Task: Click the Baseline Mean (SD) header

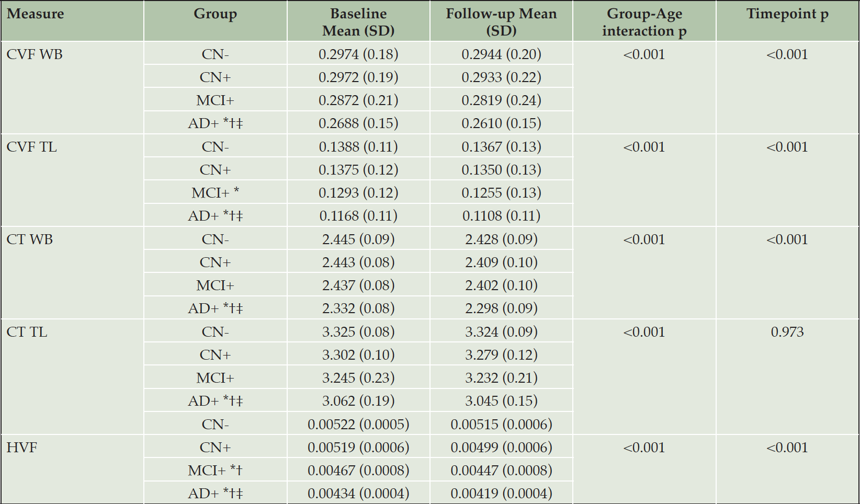Action: point(358,22)
